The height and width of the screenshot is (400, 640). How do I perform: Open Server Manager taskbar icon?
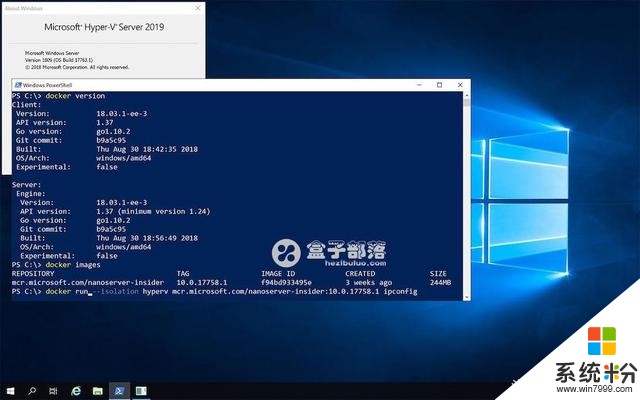pyautogui.click(x=141, y=391)
